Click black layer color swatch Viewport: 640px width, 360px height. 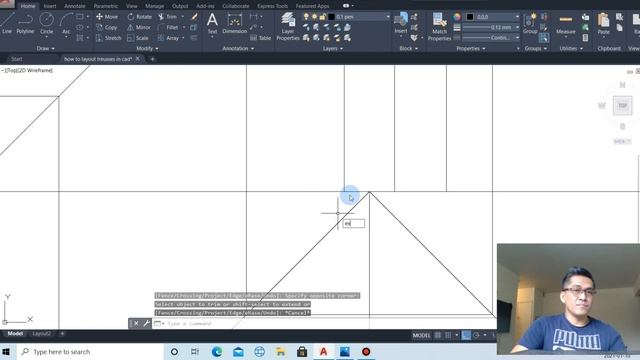point(331,17)
